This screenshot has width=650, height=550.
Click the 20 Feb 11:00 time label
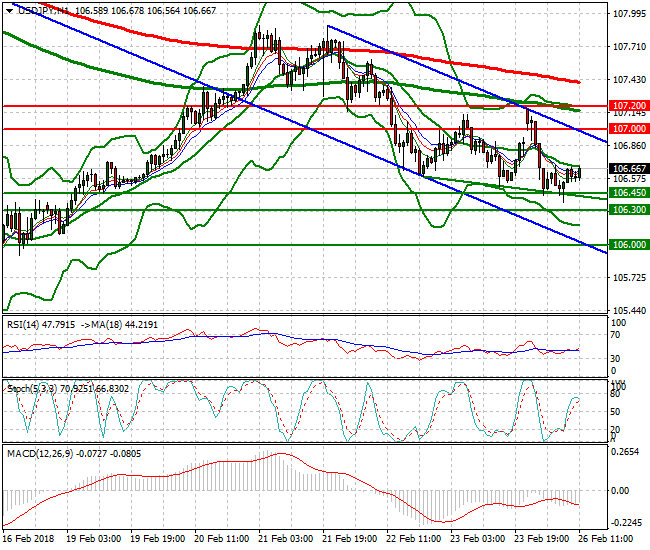[221, 538]
